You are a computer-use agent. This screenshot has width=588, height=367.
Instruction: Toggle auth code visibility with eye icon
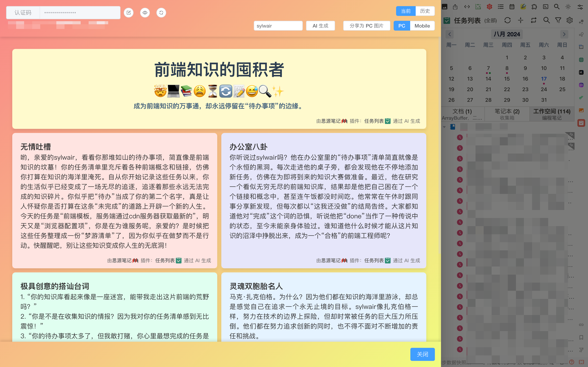[145, 13]
